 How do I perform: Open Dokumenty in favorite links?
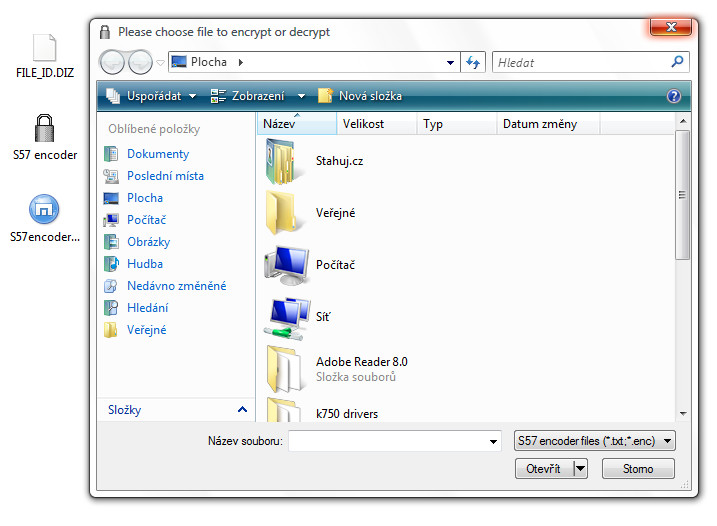[x=158, y=154]
